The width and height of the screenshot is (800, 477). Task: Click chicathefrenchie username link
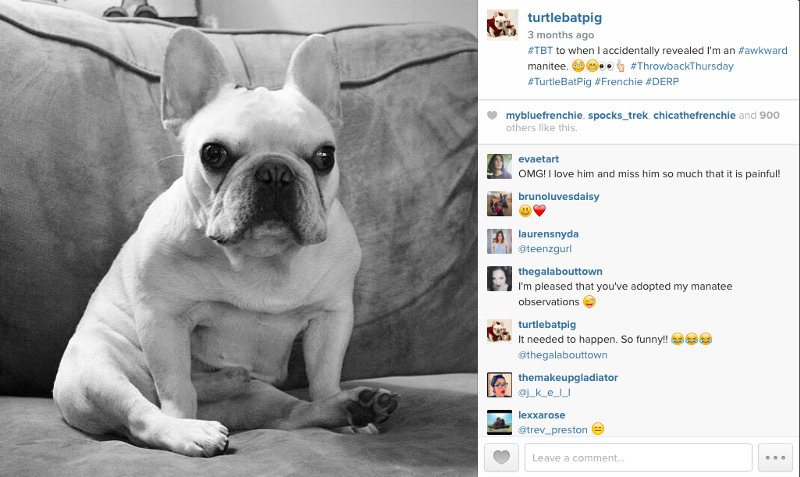point(694,115)
